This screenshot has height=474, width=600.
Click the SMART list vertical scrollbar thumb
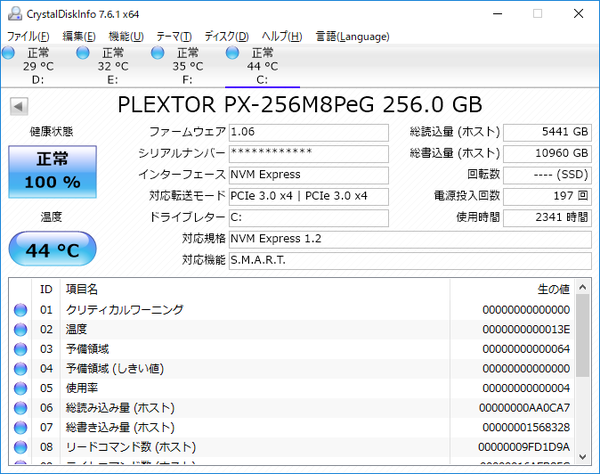coord(583,336)
